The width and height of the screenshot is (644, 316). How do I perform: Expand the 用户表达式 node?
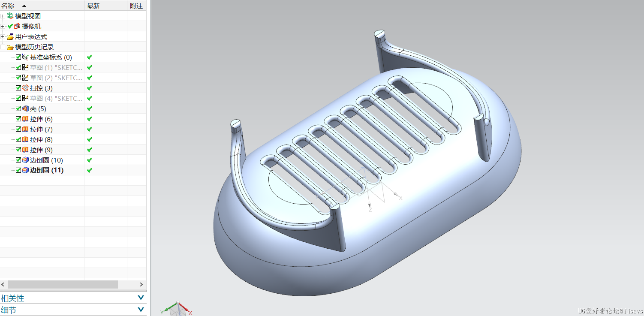pyautogui.click(x=3, y=36)
